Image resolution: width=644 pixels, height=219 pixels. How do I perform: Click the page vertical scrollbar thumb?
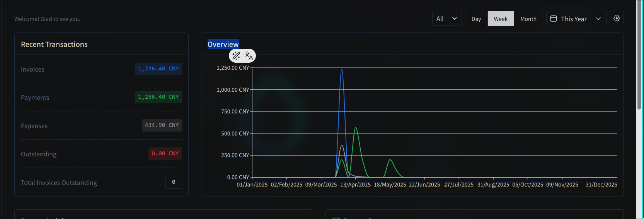point(639,55)
